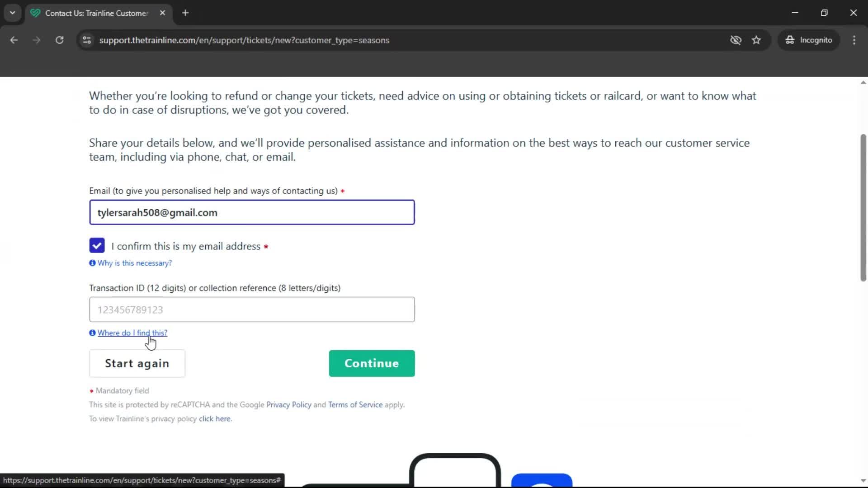Click the info icon beside 'Why is this necessary?'
The height and width of the screenshot is (488, 868).
pos(92,263)
